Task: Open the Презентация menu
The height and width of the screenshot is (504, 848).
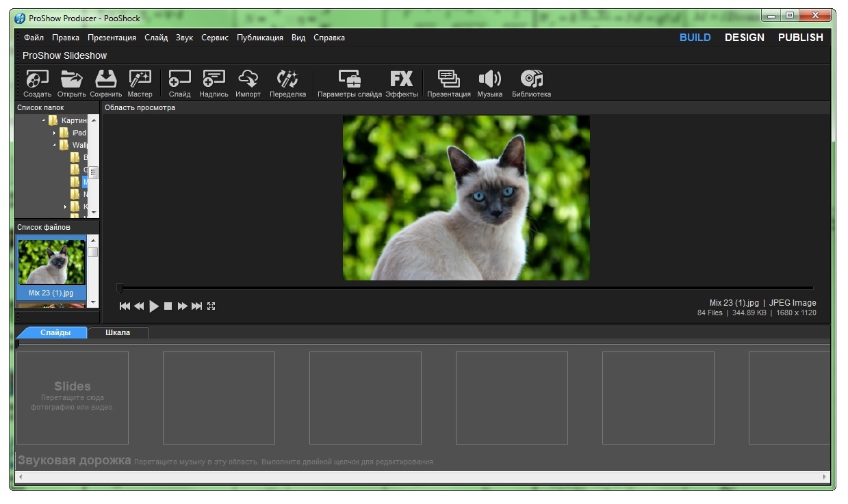Action: (x=112, y=38)
